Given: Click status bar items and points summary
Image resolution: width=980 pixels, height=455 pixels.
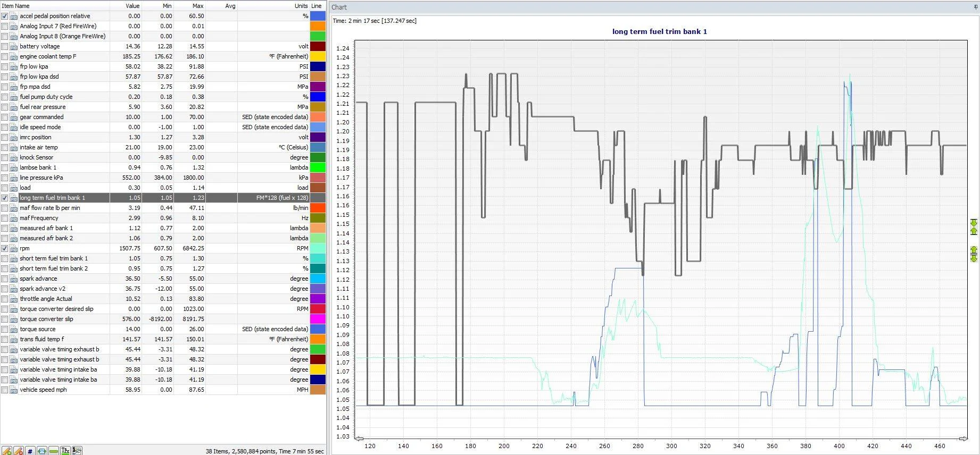Looking at the screenshot, I should tap(265, 451).
